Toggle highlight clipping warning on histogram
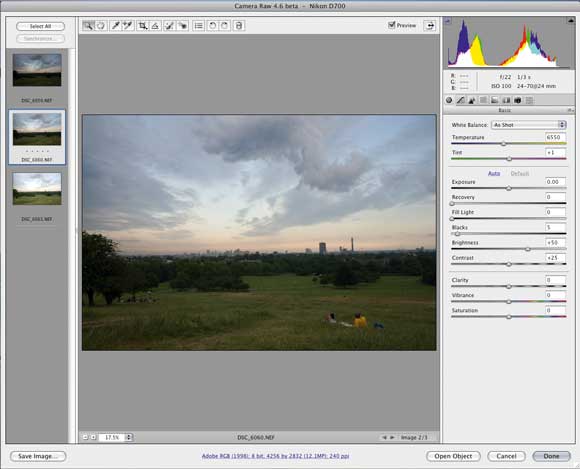 [571, 21]
